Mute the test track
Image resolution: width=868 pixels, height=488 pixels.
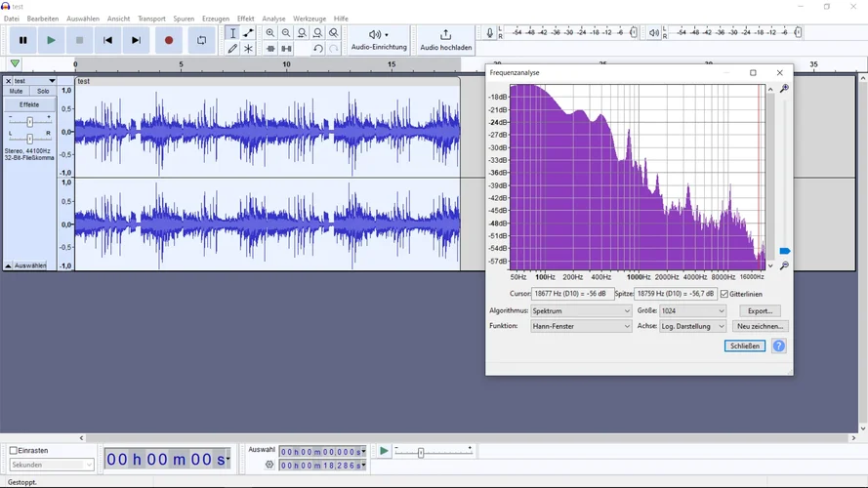tap(16, 92)
